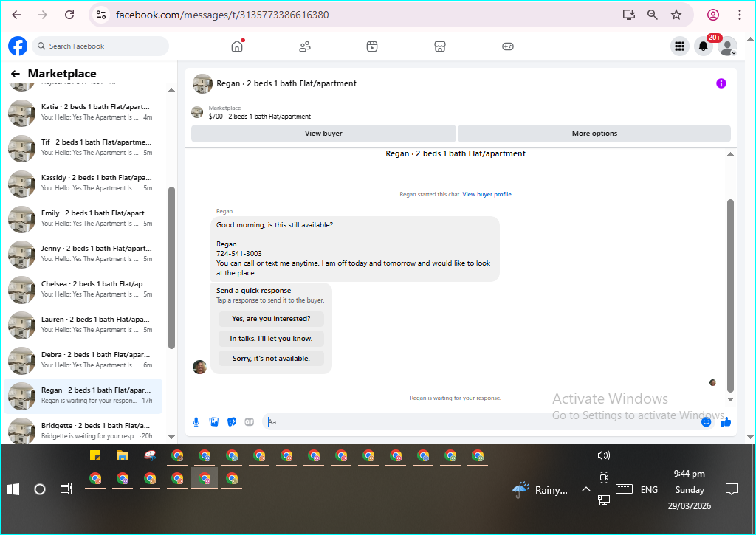Viewport: 756px width, 535px height.
Task: Open the Windows Start menu
Action: (13, 490)
